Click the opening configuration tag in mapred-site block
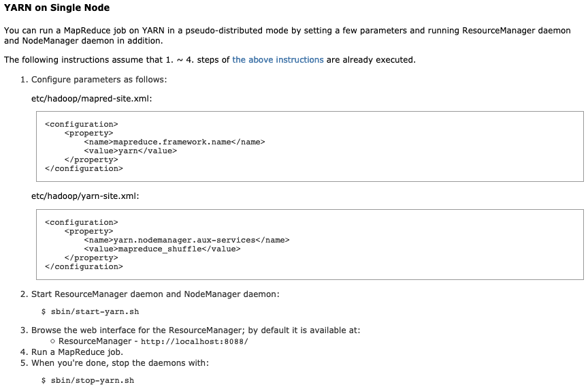The image size is (588, 389). 82,124
